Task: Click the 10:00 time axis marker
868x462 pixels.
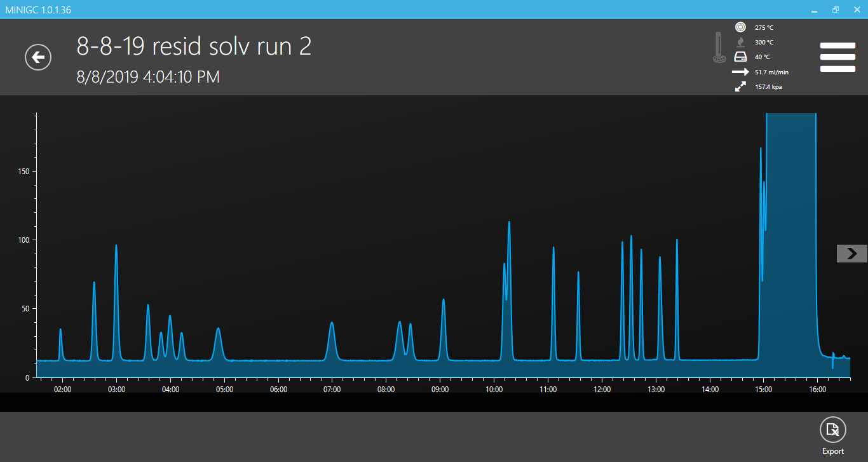Action: click(x=494, y=390)
